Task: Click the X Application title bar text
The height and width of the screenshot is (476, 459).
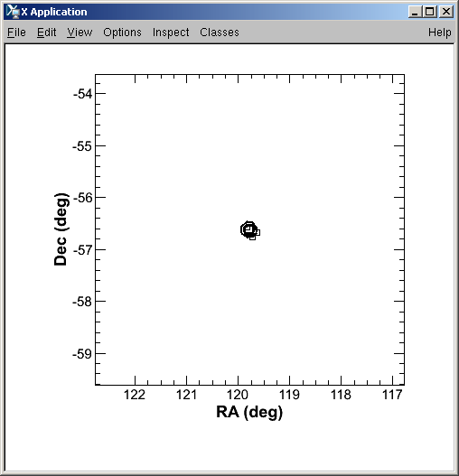Action: point(54,12)
